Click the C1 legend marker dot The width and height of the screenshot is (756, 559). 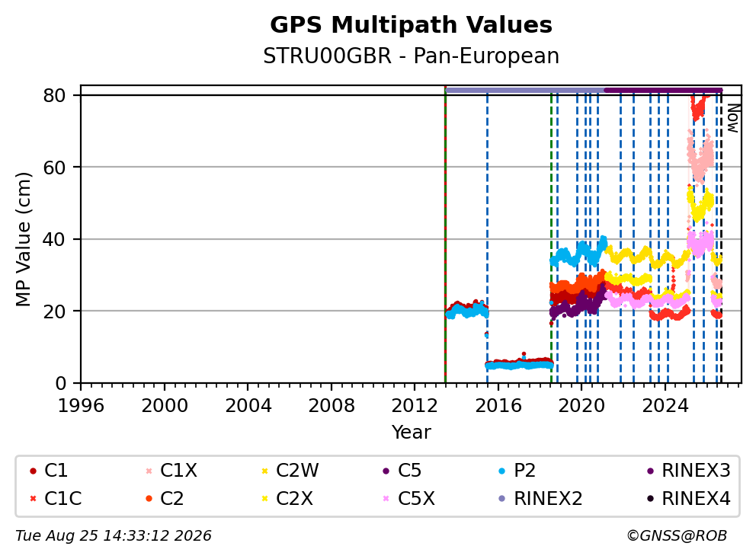(33, 471)
